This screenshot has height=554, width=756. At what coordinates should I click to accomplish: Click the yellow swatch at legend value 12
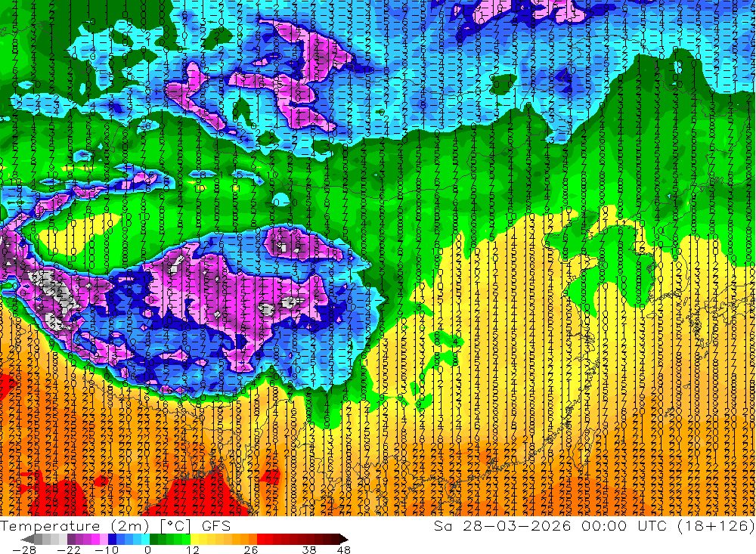tap(195, 539)
